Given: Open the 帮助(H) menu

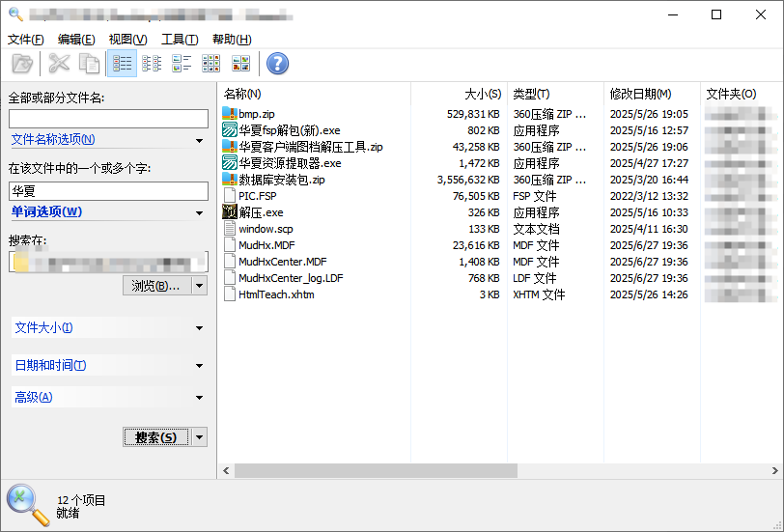Looking at the screenshot, I should pyautogui.click(x=232, y=39).
